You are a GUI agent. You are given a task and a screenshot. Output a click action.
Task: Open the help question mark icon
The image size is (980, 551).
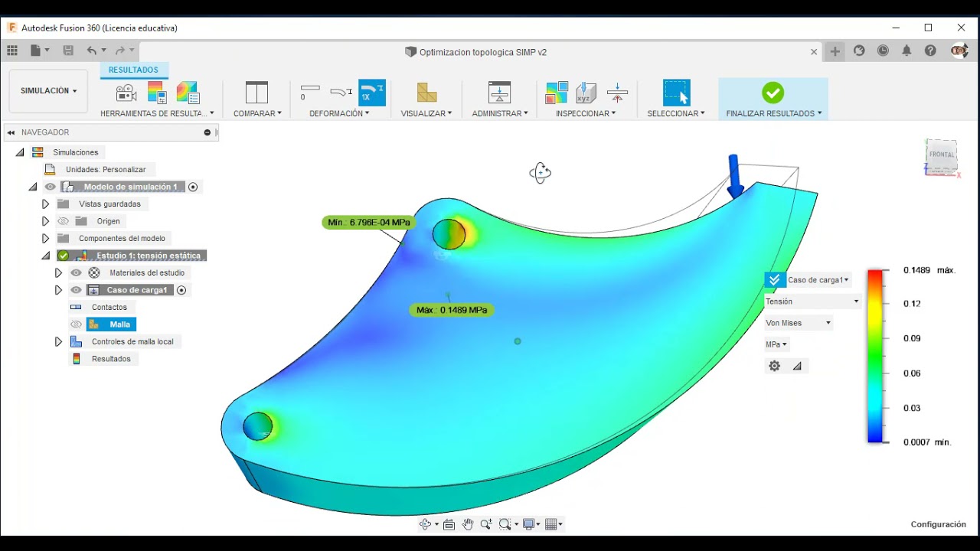coord(930,51)
